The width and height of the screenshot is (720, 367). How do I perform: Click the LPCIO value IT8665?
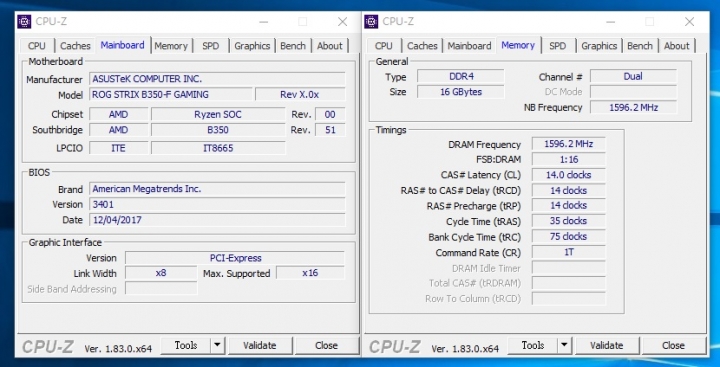(218, 148)
